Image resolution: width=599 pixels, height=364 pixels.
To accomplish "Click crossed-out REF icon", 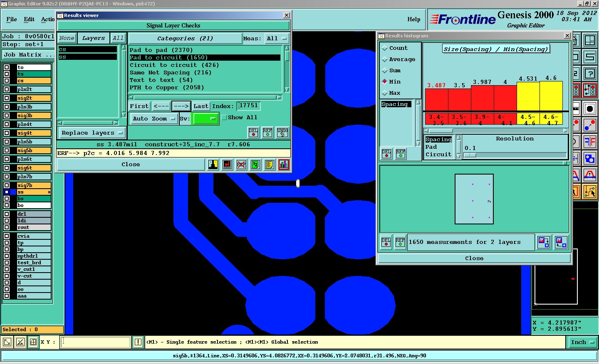I will (241, 165).
